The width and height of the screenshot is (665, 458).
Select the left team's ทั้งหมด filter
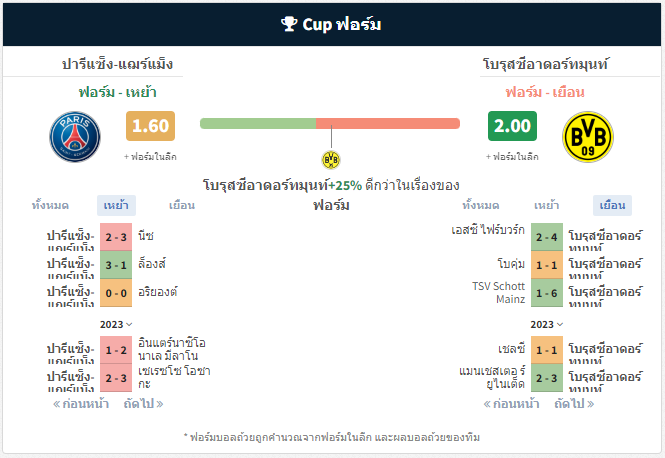(50, 206)
